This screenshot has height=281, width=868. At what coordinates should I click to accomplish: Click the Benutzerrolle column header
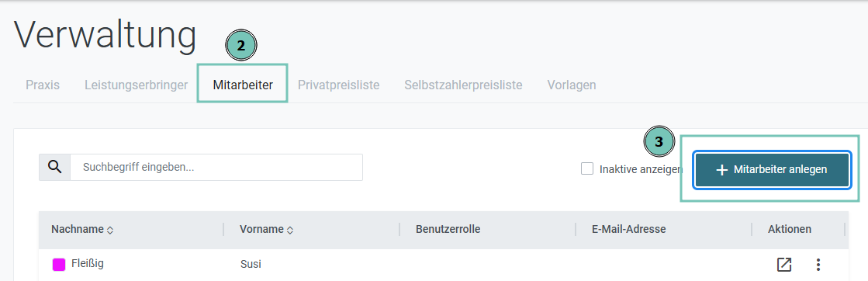[x=448, y=229]
